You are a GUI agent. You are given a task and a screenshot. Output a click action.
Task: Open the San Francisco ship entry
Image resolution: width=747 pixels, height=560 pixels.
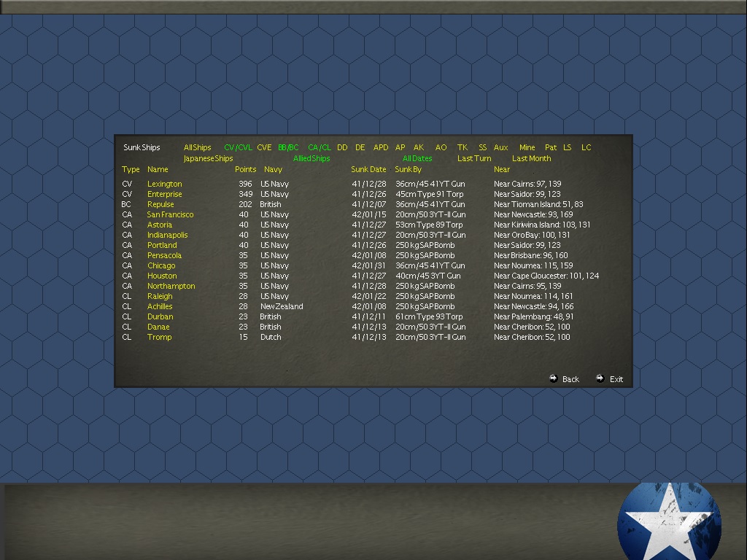coord(170,215)
